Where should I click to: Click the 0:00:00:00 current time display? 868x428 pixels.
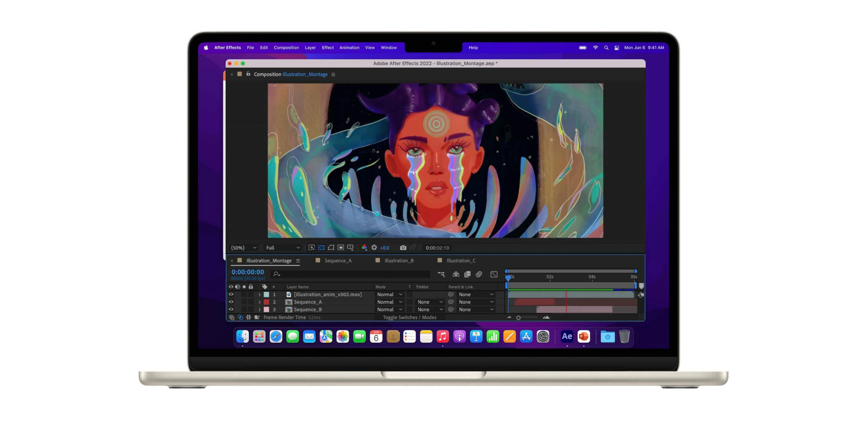pos(247,272)
